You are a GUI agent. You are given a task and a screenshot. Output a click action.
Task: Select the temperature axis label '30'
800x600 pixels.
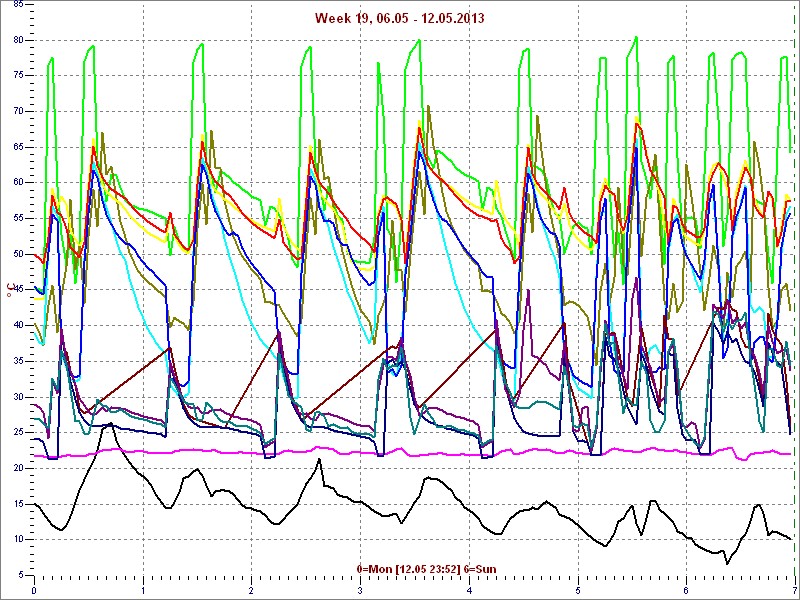pos(18,397)
